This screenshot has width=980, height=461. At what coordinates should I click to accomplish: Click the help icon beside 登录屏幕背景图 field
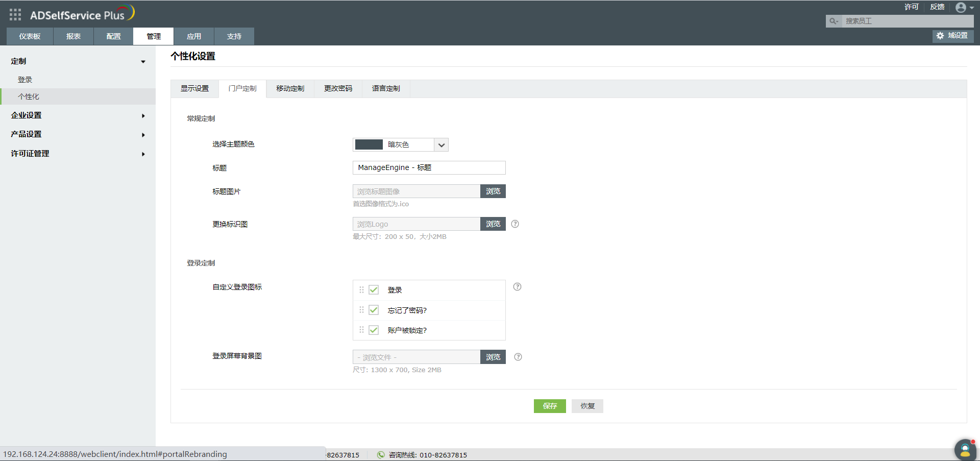518,357
